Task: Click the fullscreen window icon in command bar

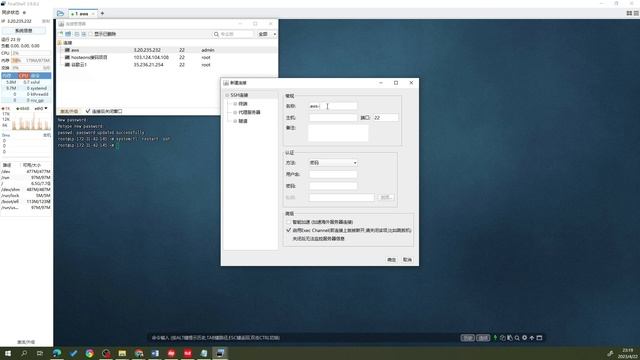Action: pyautogui.click(x=539, y=338)
